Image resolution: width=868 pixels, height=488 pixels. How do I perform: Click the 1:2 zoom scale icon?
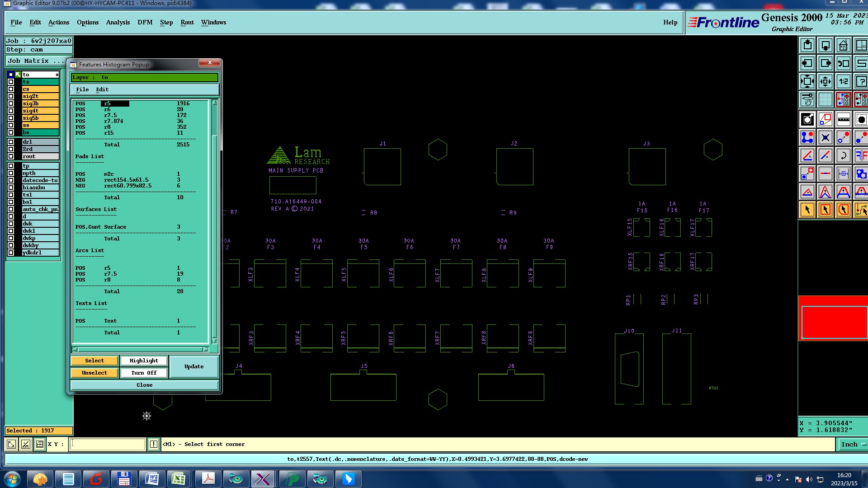coord(843,81)
